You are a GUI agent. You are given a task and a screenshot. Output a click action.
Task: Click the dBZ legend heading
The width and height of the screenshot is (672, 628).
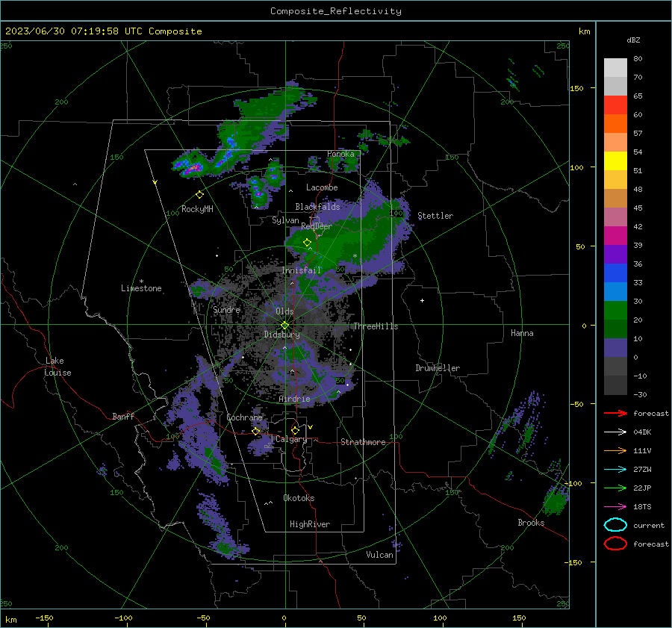633,40
